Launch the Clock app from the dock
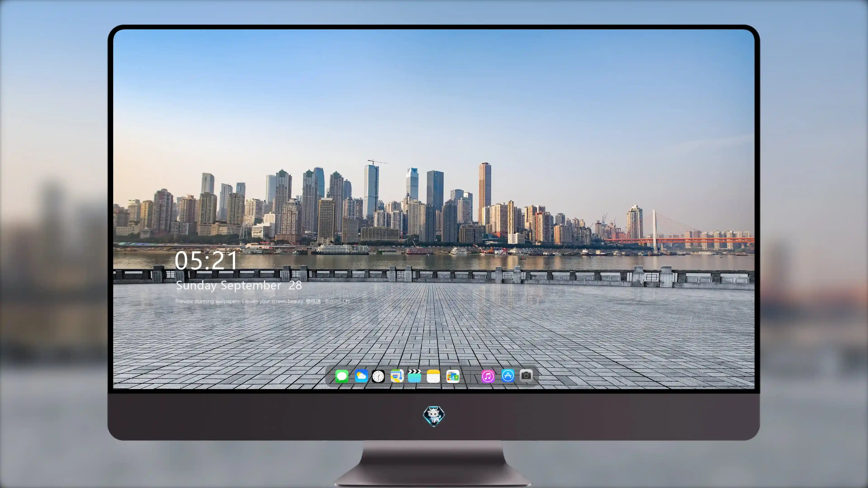The width and height of the screenshot is (868, 488). click(378, 376)
